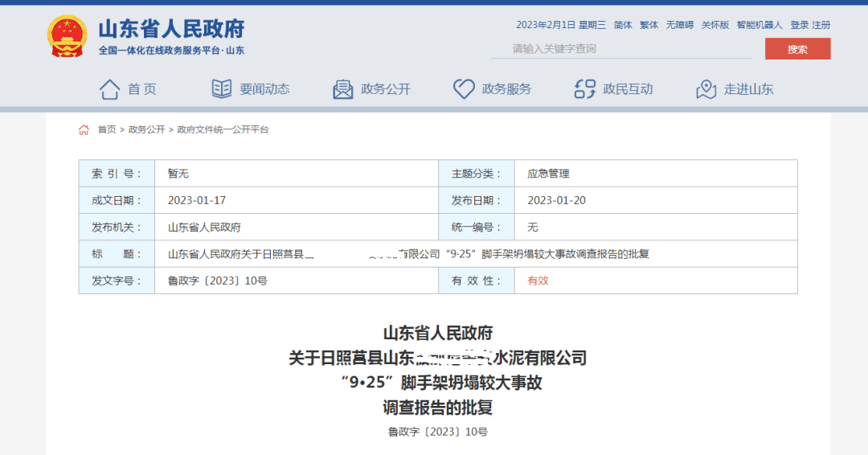Open the 智能机器人 assistant
This screenshot has width=868, height=455.
759,25
